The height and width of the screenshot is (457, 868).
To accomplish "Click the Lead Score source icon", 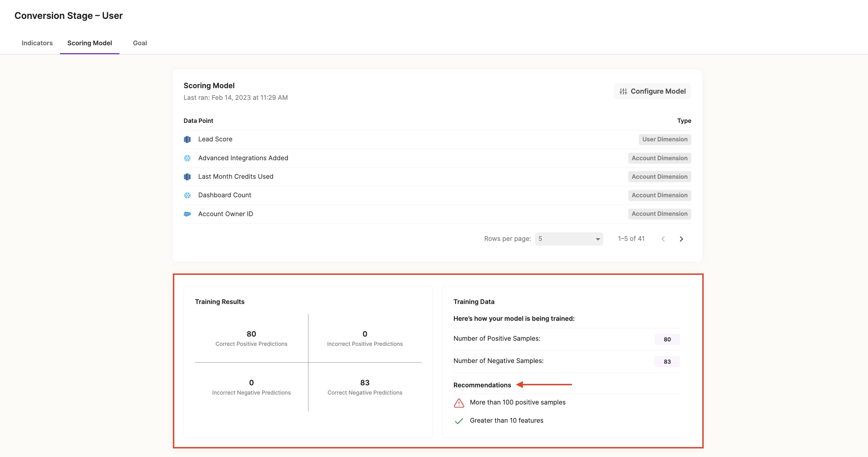I will [187, 139].
